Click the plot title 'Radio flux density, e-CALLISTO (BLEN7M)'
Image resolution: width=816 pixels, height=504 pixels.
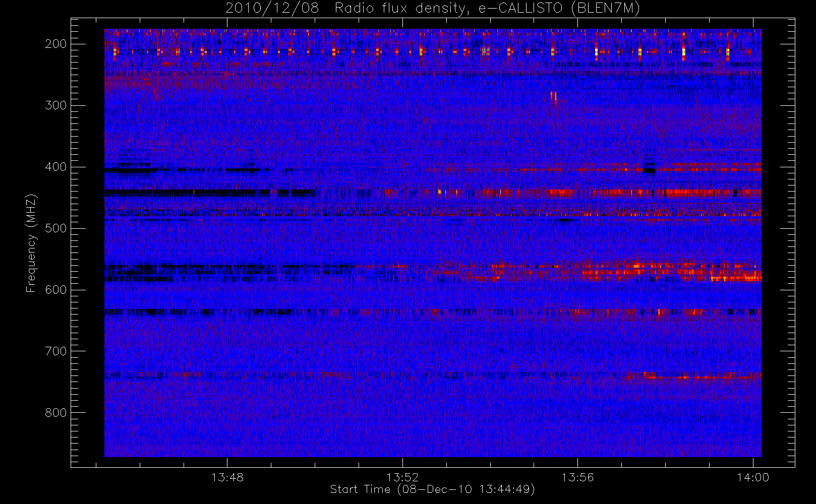pyautogui.click(x=487, y=9)
